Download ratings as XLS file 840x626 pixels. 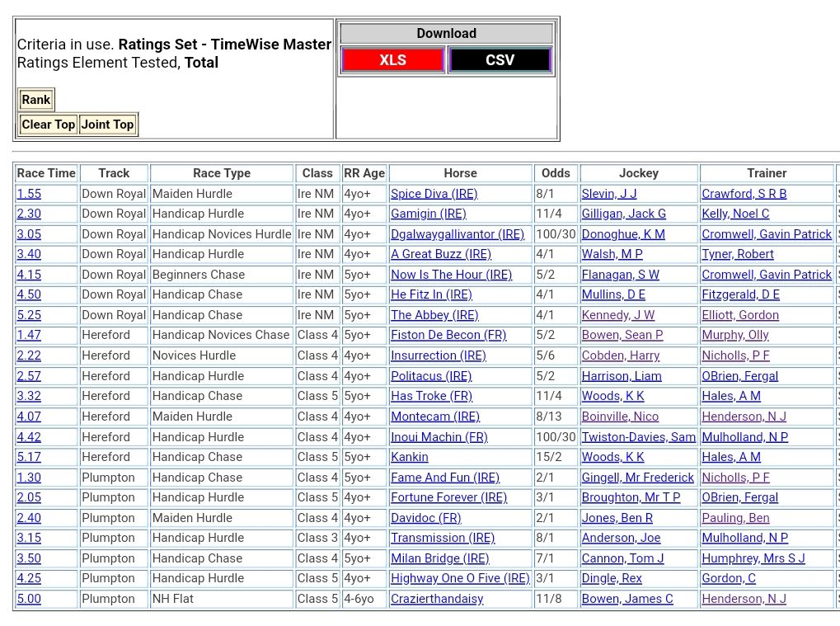(x=392, y=60)
